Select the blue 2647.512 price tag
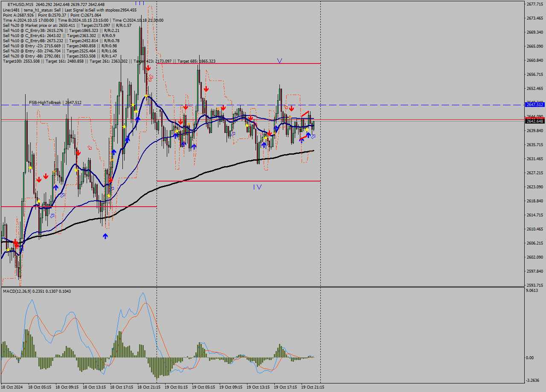 tap(534, 104)
